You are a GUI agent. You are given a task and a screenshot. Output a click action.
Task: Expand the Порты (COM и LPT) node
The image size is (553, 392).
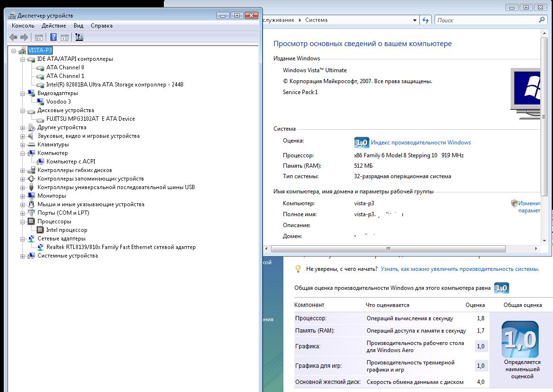pyautogui.click(x=22, y=213)
